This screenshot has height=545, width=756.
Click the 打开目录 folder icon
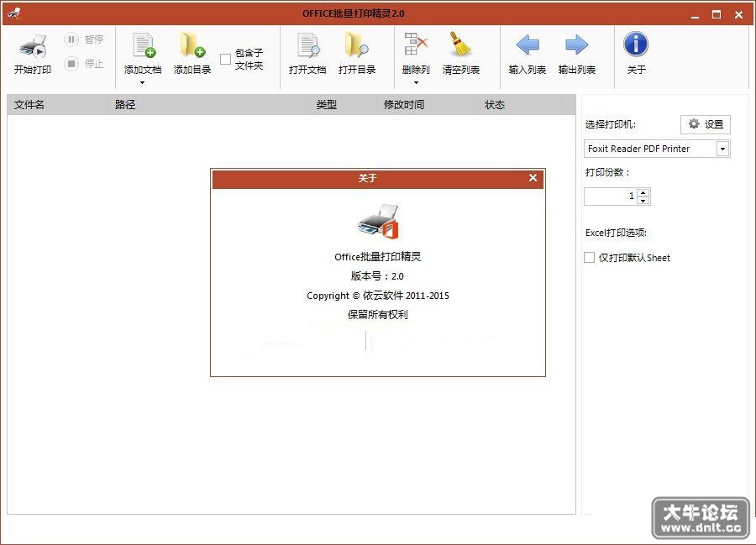tap(357, 45)
